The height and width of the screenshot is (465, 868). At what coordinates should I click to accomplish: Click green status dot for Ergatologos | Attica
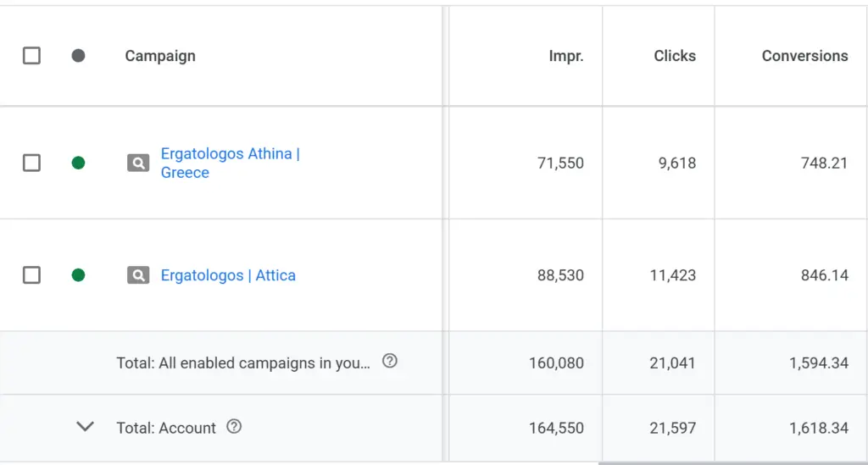point(79,274)
